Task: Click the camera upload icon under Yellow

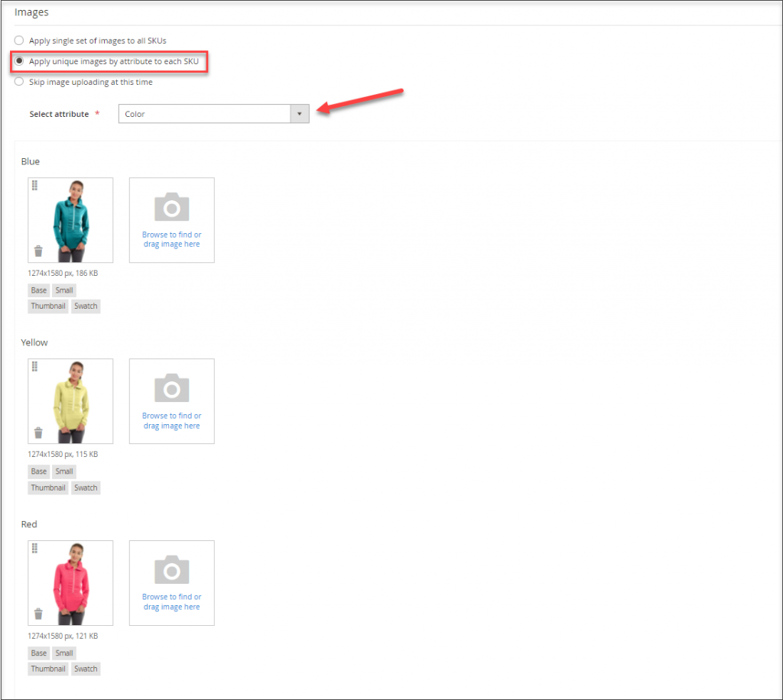Action: [171, 387]
